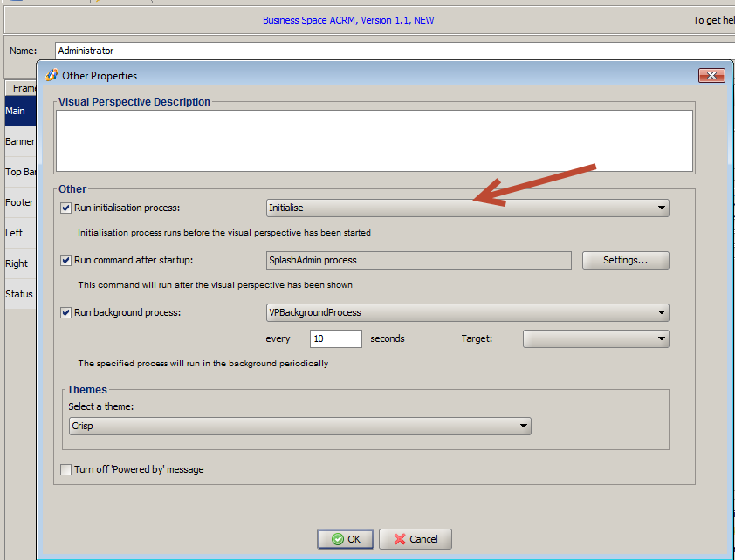Screen dimensions: 735x560
Task: Confirm with the OK button
Action: point(346,539)
